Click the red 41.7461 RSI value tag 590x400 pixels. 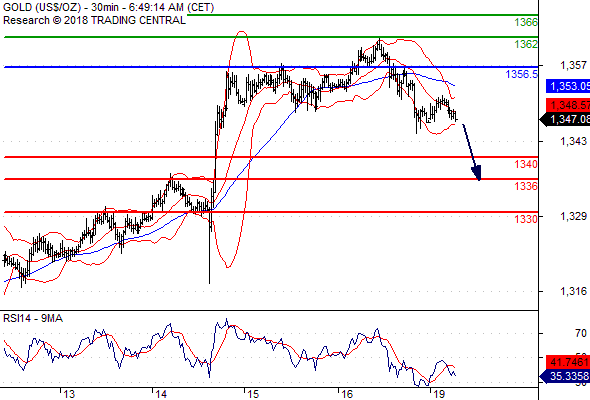[x=568, y=362]
